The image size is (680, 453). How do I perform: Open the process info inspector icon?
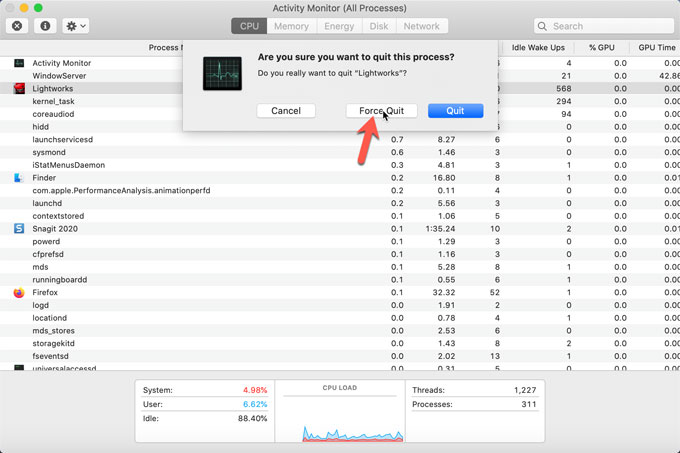point(47,26)
